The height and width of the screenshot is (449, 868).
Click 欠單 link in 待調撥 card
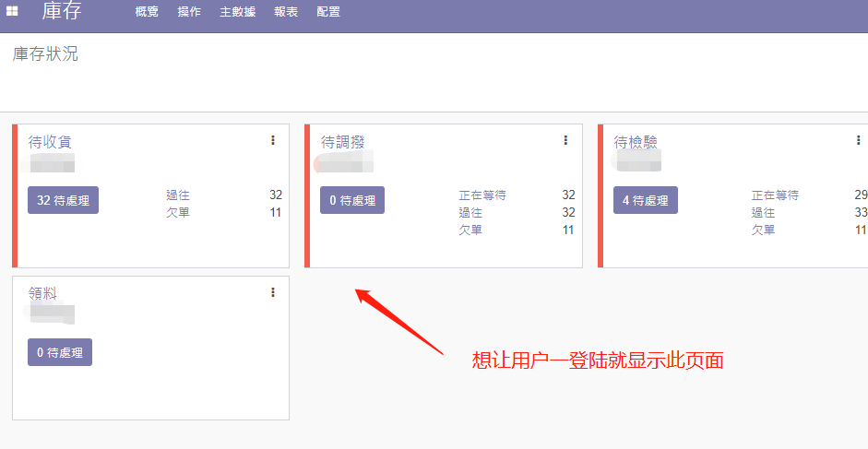pyautogui.click(x=470, y=230)
